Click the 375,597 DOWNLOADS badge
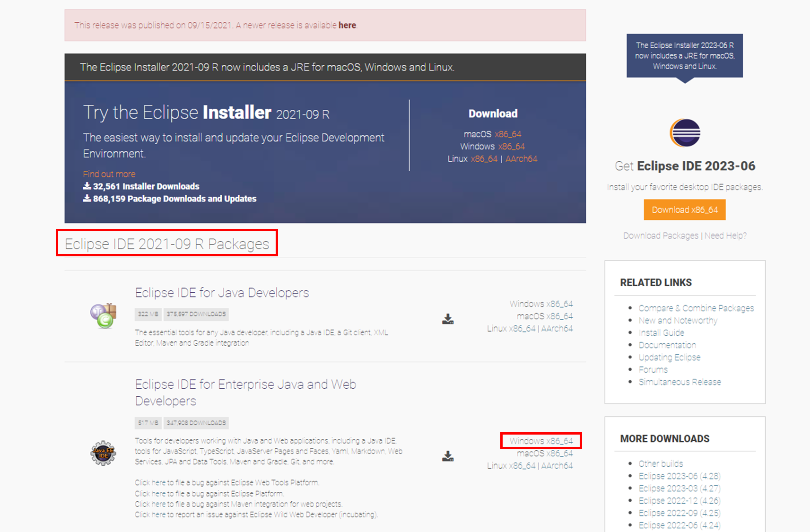The image size is (810, 532). click(x=196, y=314)
